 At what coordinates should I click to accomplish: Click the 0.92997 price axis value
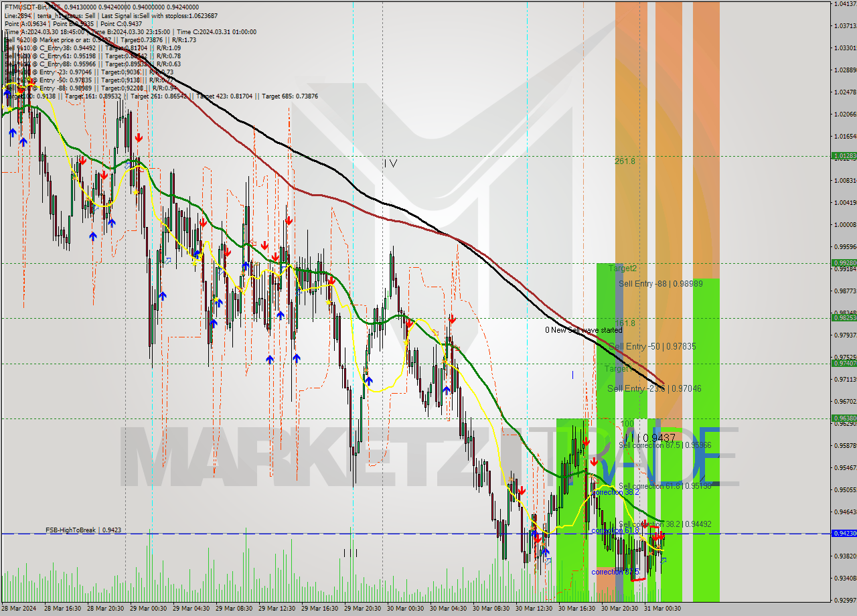click(x=846, y=600)
